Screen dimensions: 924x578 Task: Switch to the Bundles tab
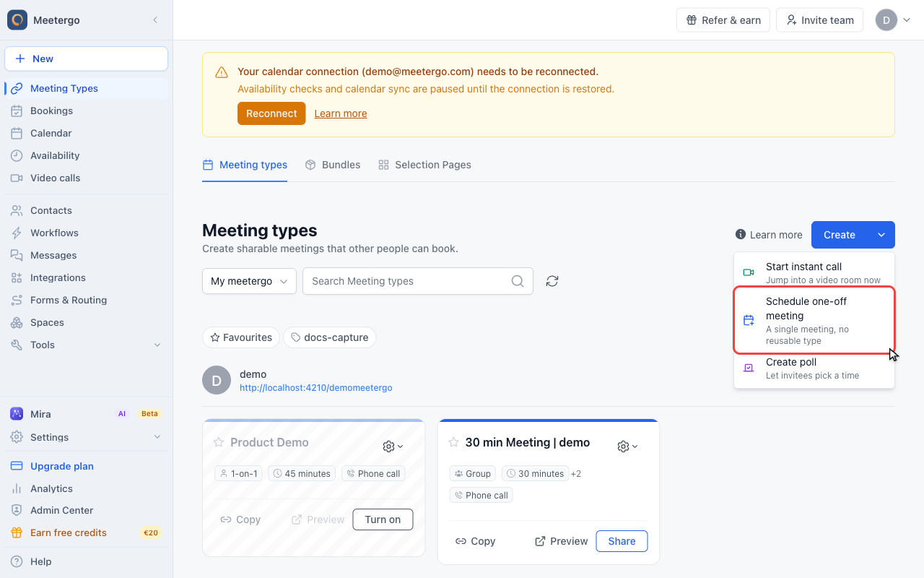[x=333, y=165]
